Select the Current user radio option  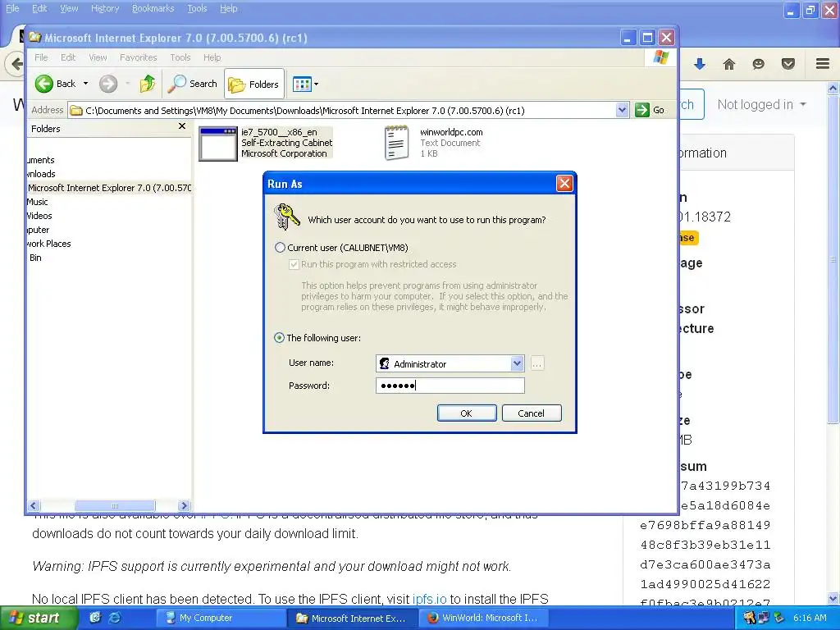pos(280,248)
